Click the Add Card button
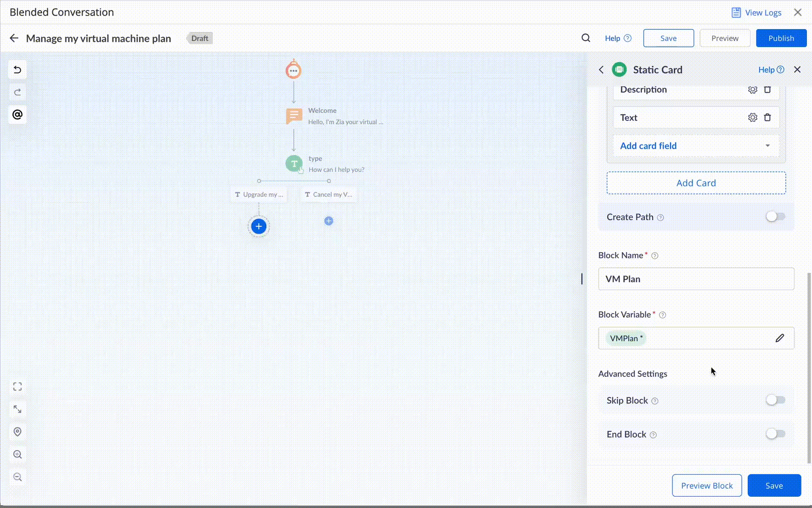Viewport: 812px width, 508px height. [696, 183]
